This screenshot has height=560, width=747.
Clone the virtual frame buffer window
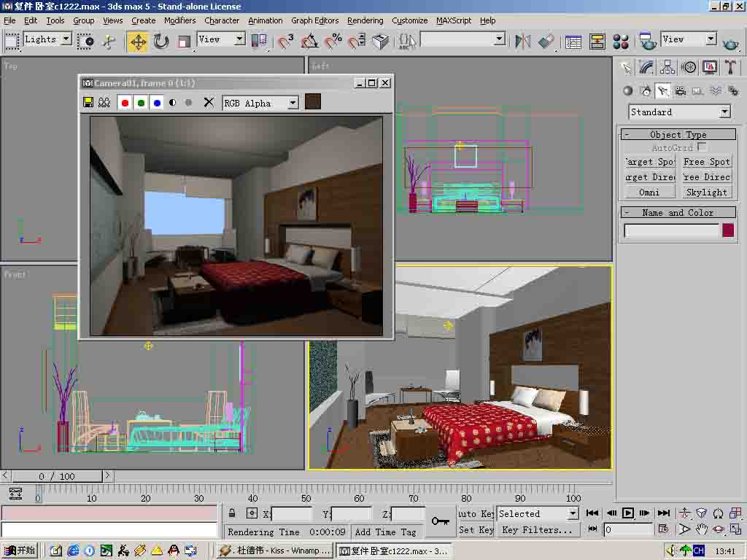[105, 103]
